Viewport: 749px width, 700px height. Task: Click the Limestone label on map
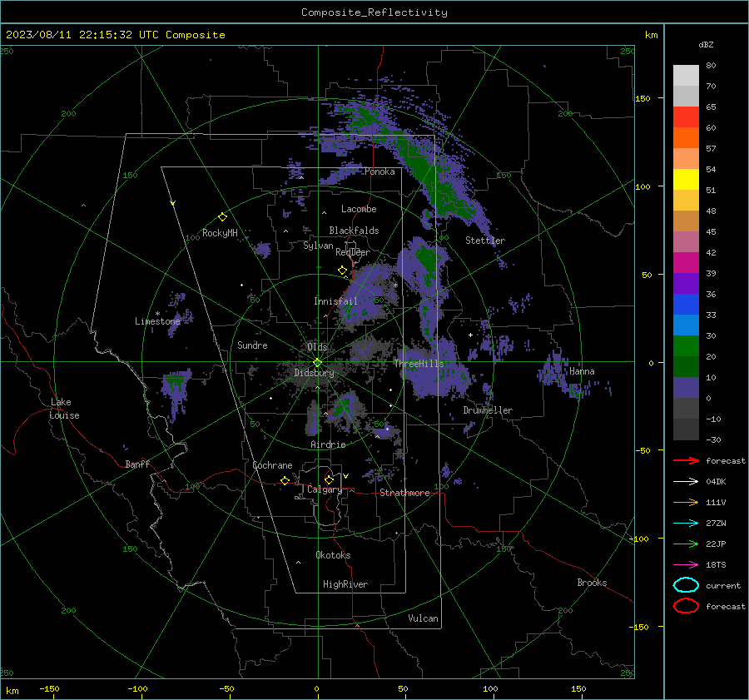[x=157, y=321]
